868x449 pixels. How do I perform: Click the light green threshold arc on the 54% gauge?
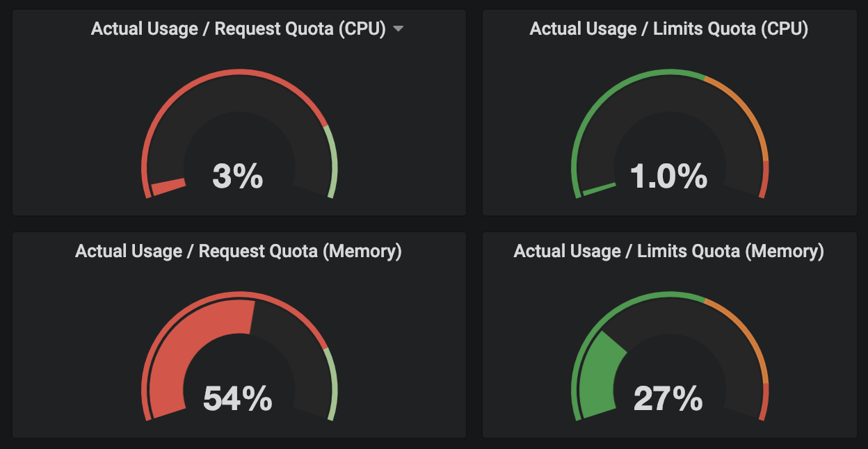click(333, 384)
